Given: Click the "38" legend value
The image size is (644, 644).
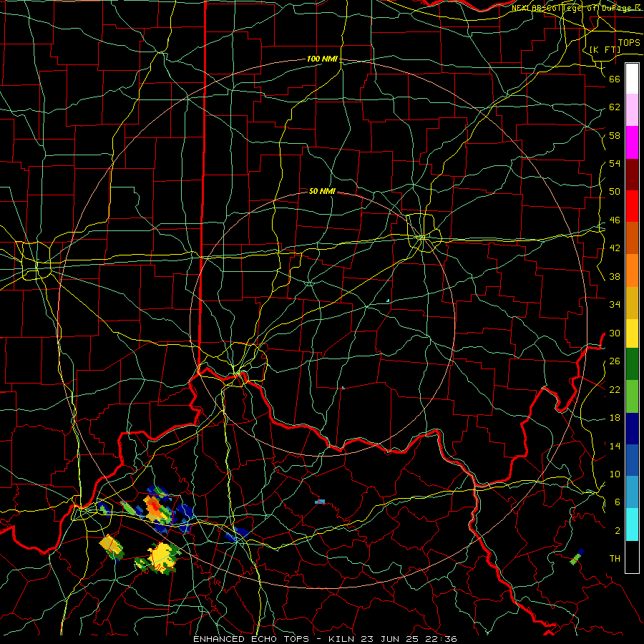Looking at the screenshot, I should pos(615,277).
